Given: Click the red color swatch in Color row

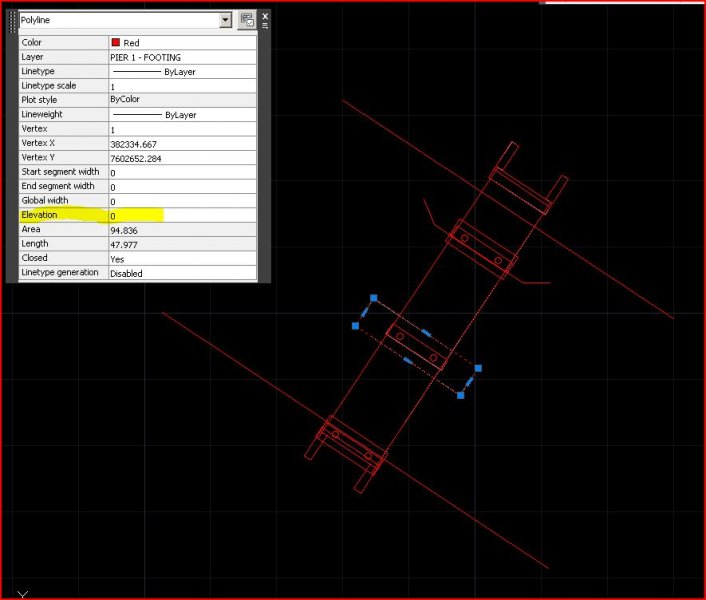Looking at the screenshot, I should (x=116, y=43).
